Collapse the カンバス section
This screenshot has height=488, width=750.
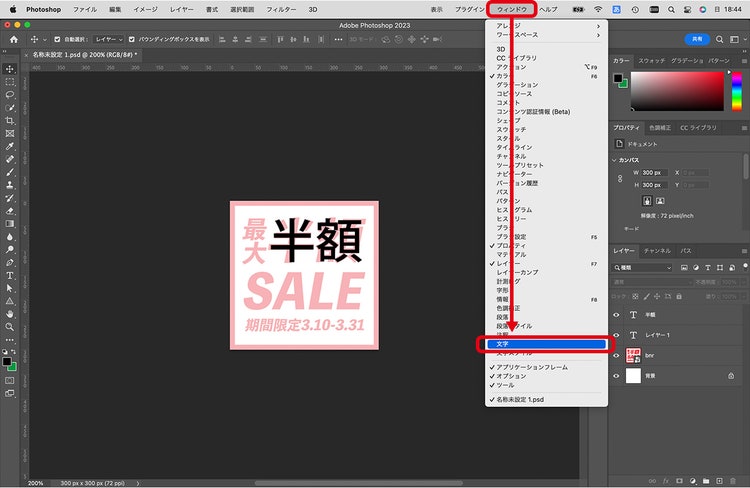pyautogui.click(x=614, y=160)
